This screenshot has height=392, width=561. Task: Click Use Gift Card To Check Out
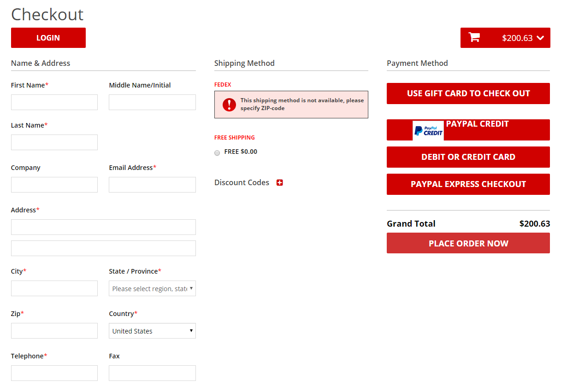pos(468,94)
